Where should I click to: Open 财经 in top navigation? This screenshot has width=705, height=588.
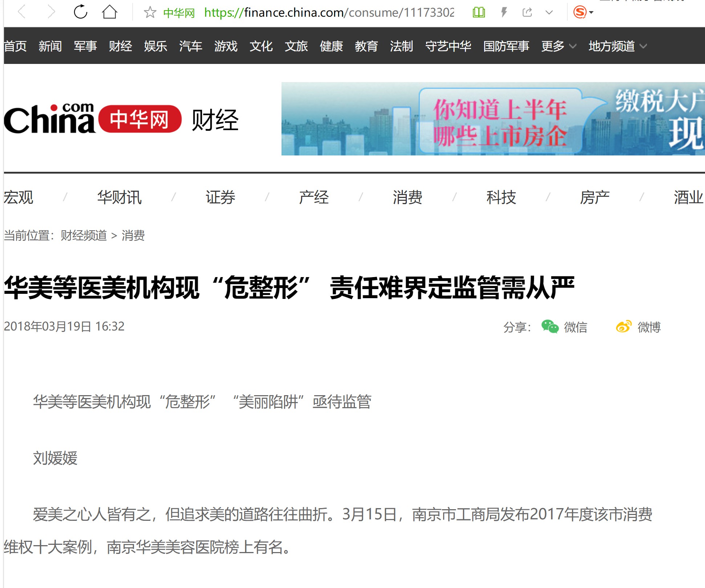click(121, 46)
